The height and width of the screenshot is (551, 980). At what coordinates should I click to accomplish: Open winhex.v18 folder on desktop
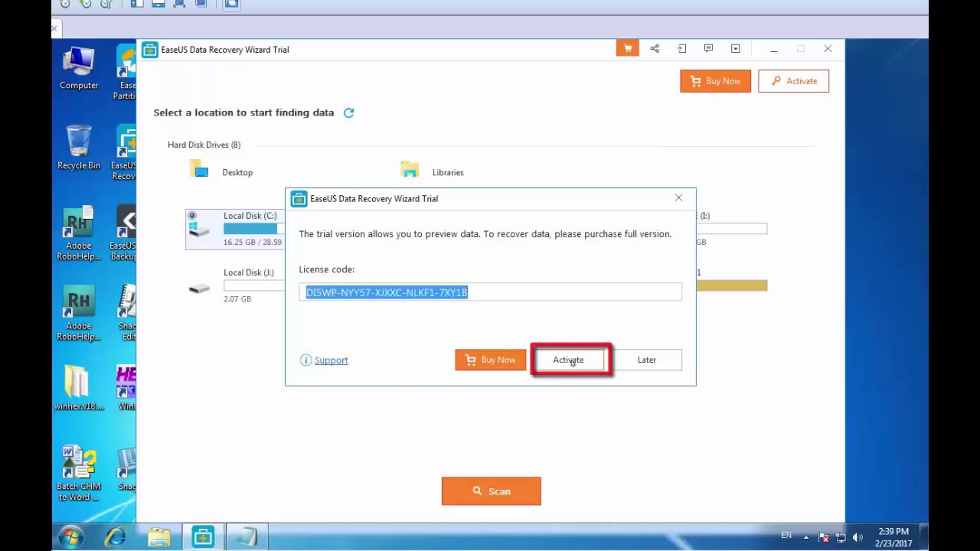pos(79,387)
